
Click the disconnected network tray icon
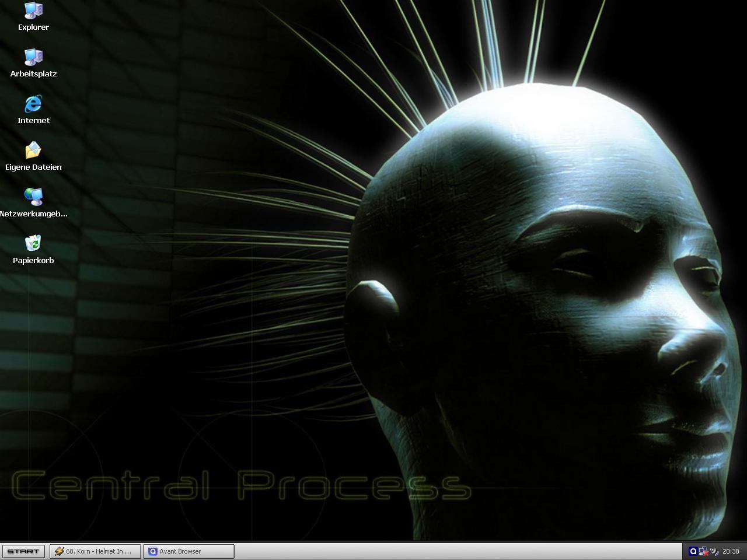704,551
